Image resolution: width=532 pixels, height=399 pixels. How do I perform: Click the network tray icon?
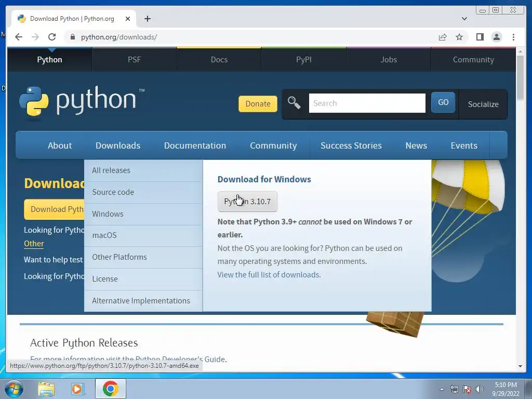pyautogui.click(x=454, y=389)
